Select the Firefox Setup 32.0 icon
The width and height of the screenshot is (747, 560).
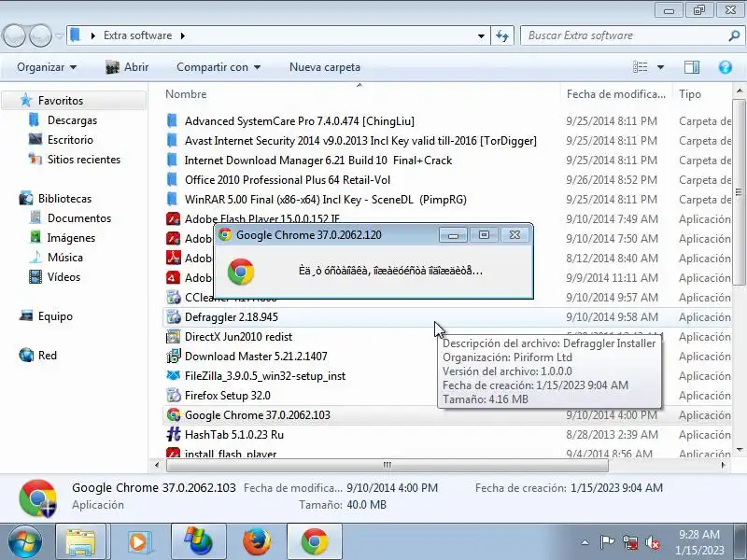173,395
